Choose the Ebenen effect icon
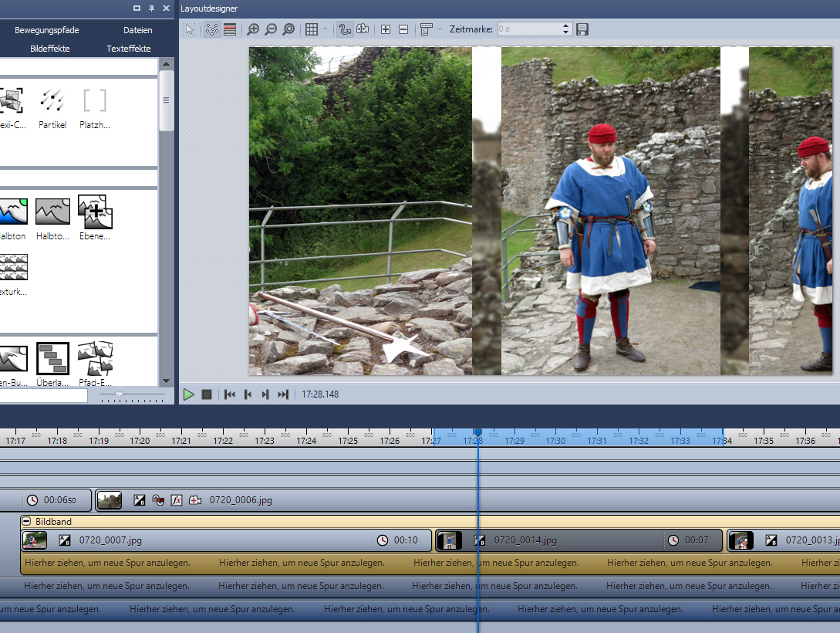This screenshot has width=840, height=633. pos(95,212)
